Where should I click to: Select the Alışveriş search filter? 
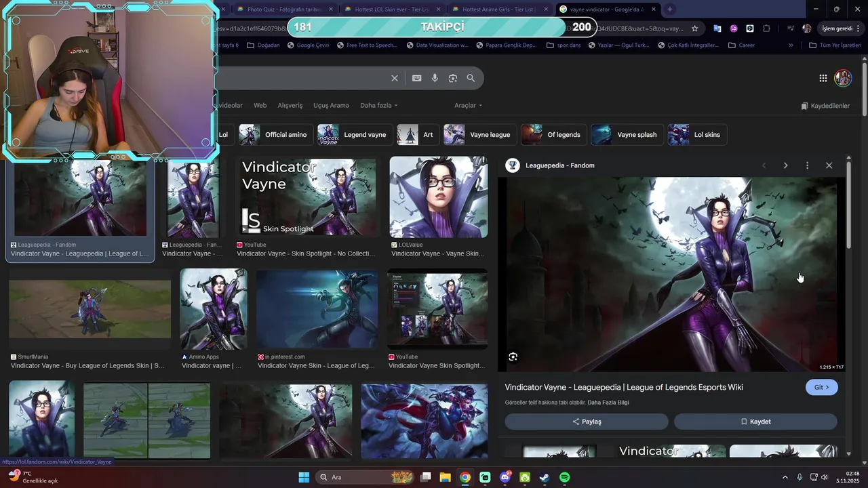point(290,105)
